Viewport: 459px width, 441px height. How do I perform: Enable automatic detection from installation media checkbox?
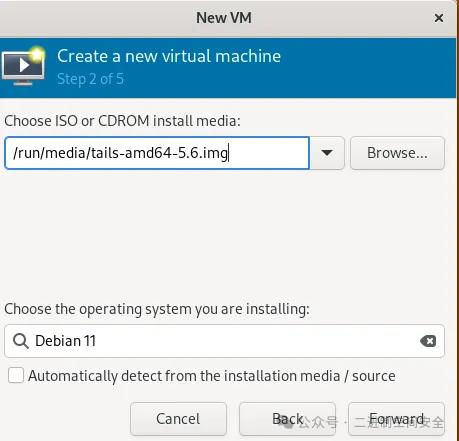tap(16, 375)
